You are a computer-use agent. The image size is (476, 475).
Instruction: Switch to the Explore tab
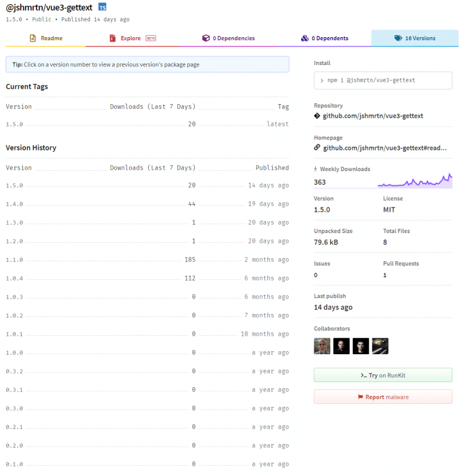[133, 38]
